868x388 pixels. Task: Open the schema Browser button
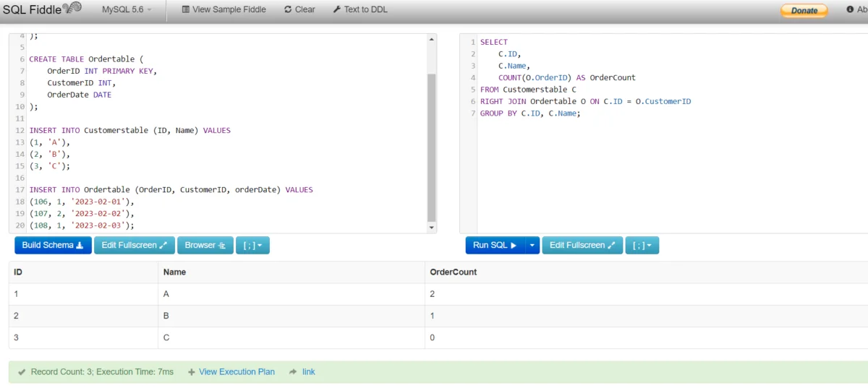205,246
